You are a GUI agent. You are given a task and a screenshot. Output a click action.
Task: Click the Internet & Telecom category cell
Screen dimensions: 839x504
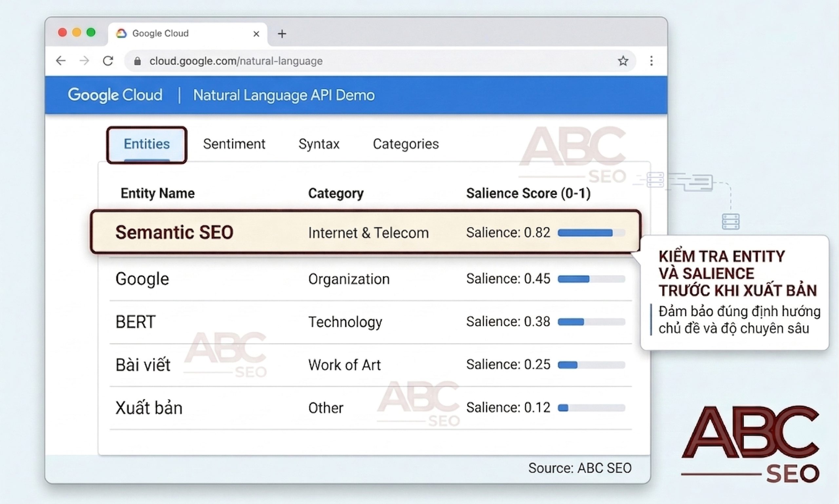[x=369, y=233]
